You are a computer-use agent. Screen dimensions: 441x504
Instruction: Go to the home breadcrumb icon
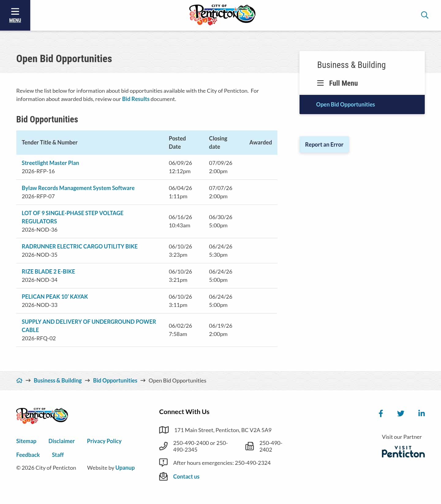pos(19,380)
